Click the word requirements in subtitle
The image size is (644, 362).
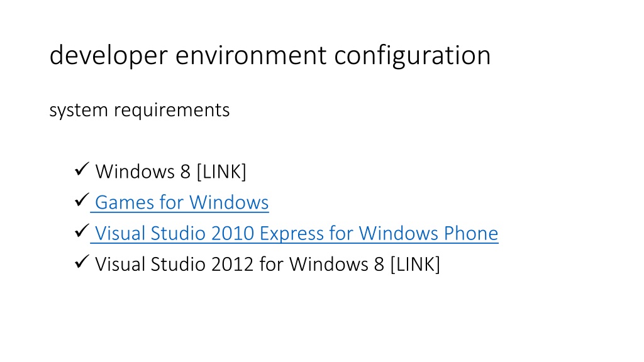[x=172, y=110]
